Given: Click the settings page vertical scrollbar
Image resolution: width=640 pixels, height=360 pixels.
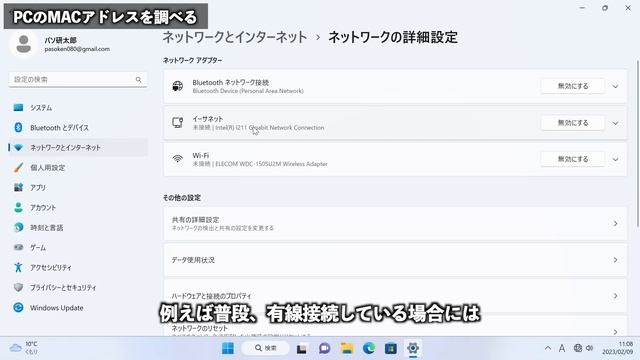Looking at the screenshot, I should 637,144.
